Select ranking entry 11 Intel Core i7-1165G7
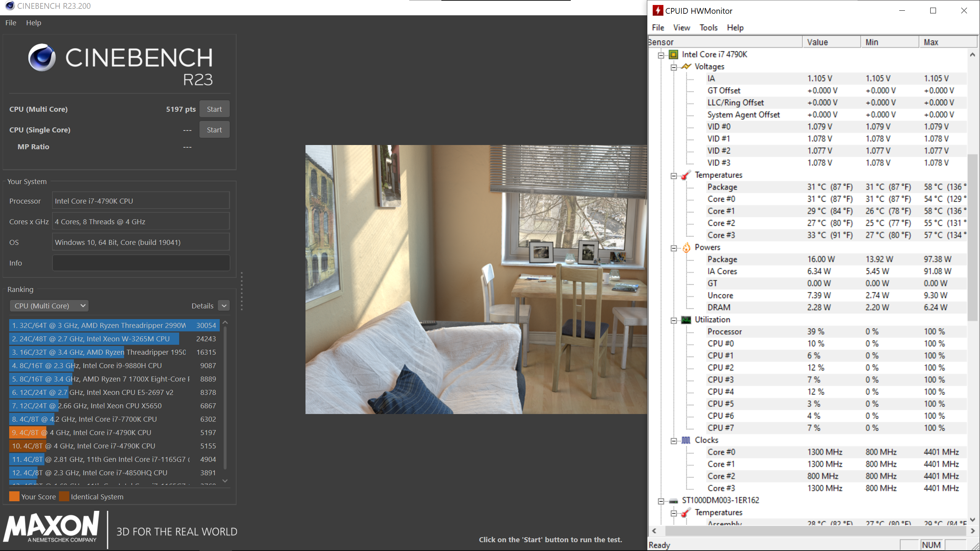Image resolution: width=980 pixels, height=551 pixels. [114, 459]
